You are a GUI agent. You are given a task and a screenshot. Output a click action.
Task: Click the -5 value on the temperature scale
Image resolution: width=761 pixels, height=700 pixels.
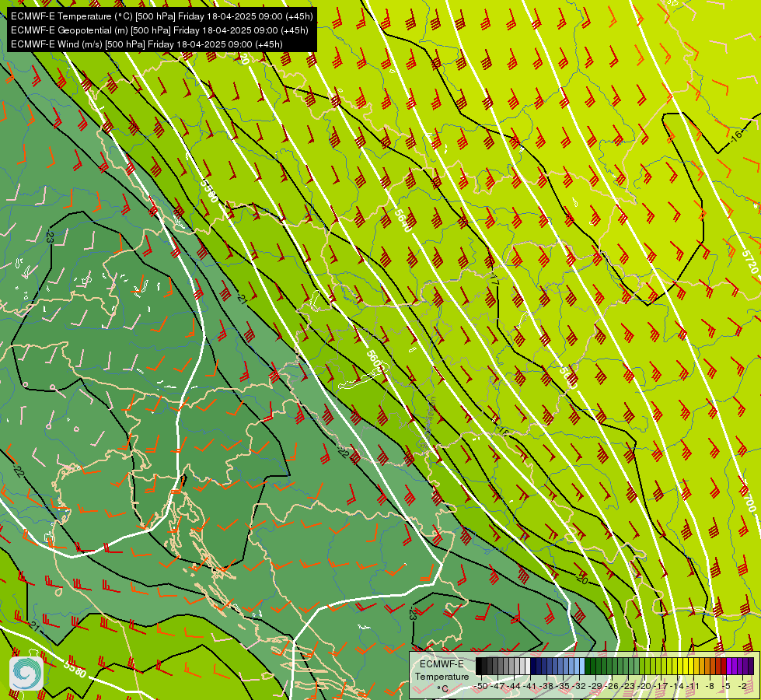pos(725,686)
